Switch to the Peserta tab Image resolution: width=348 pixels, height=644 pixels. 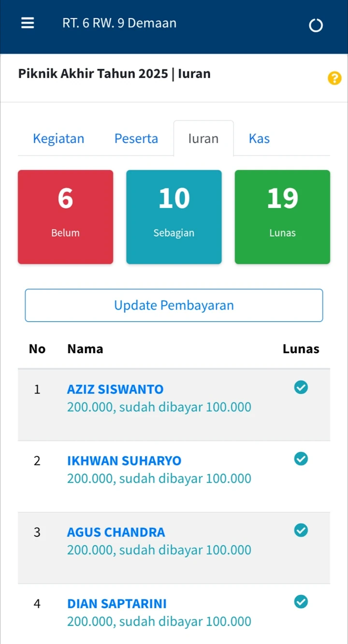pyautogui.click(x=136, y=139)
